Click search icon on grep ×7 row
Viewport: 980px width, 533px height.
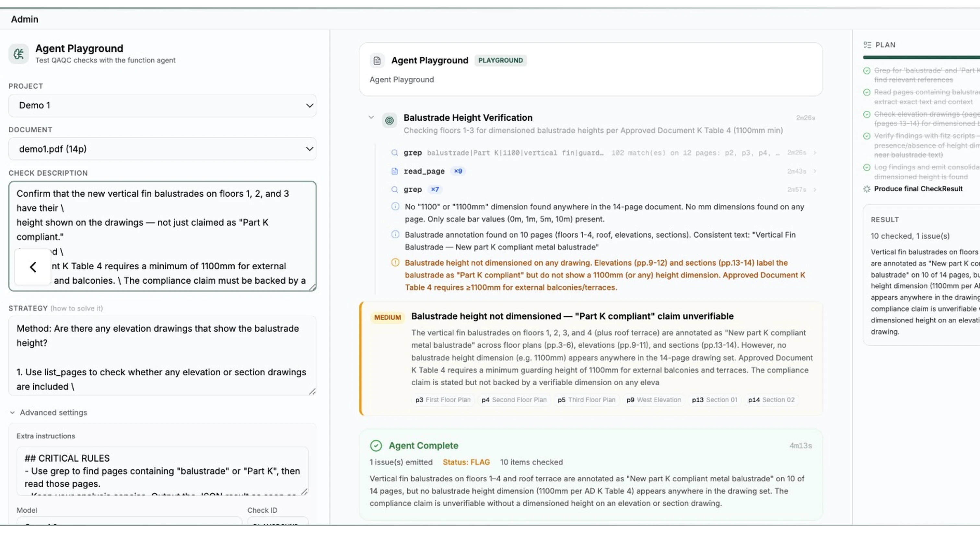click(x=394, y=189)
